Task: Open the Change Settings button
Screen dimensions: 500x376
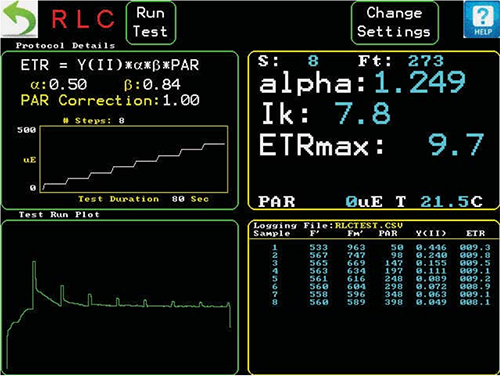Action: 394,23
